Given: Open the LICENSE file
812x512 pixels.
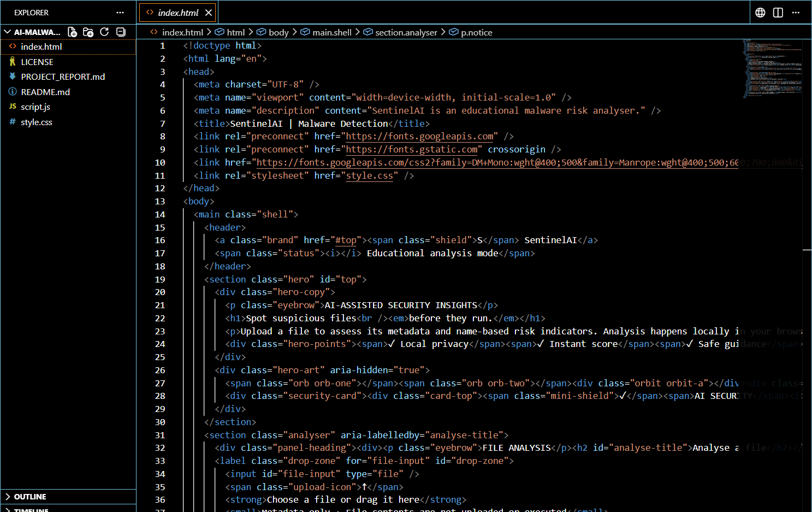Looking at the screenshot, I should [x=68, y=62].
